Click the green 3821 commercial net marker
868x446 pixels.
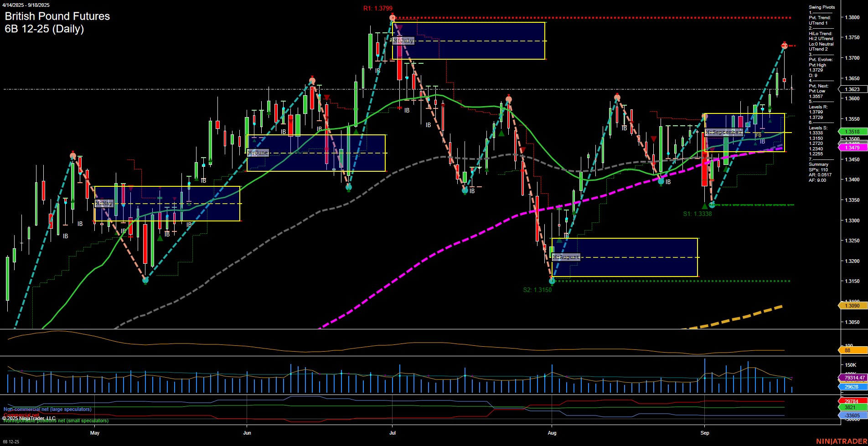click(851, 408)
